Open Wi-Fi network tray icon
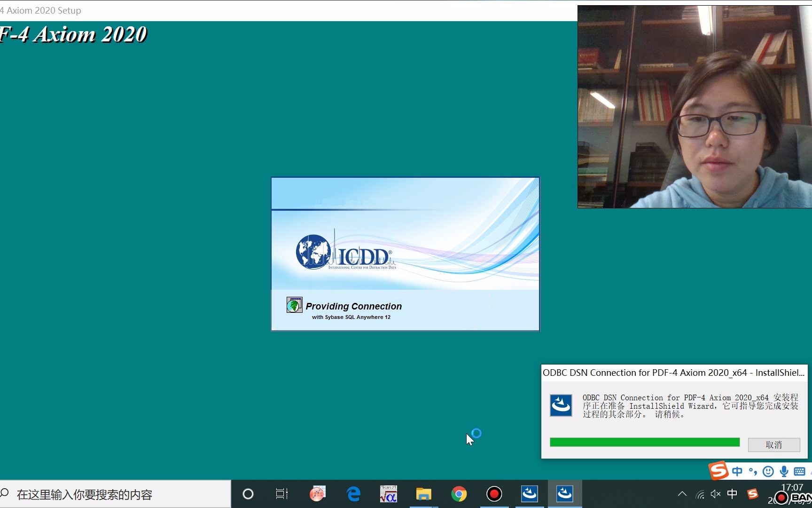This screenshot has height=508, width=812. pos(700,494)
